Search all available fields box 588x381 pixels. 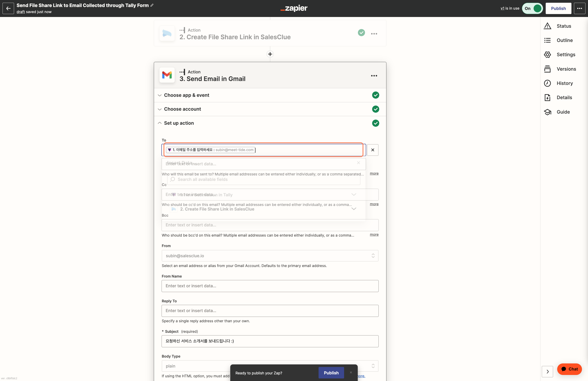click(264, 179)
